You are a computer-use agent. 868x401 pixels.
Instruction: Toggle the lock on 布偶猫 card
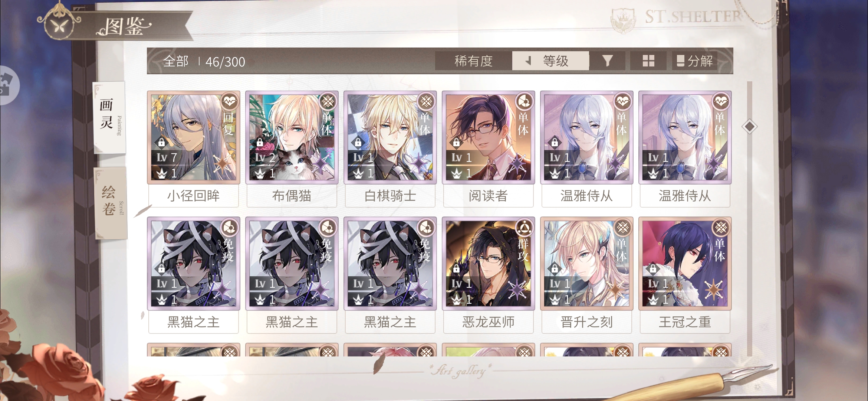pyautogui.click(x=260, y=142)
